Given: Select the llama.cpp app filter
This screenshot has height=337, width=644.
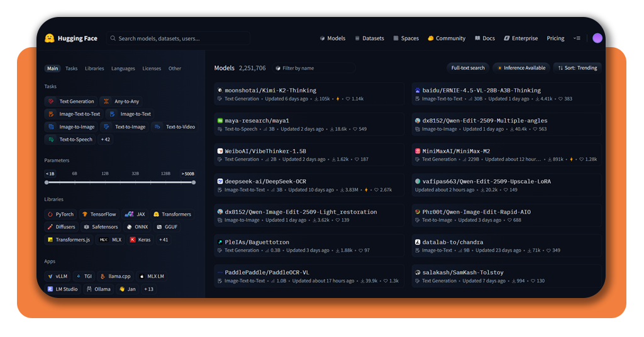Looking at the screenshot, I should click(x=114, y=276).
